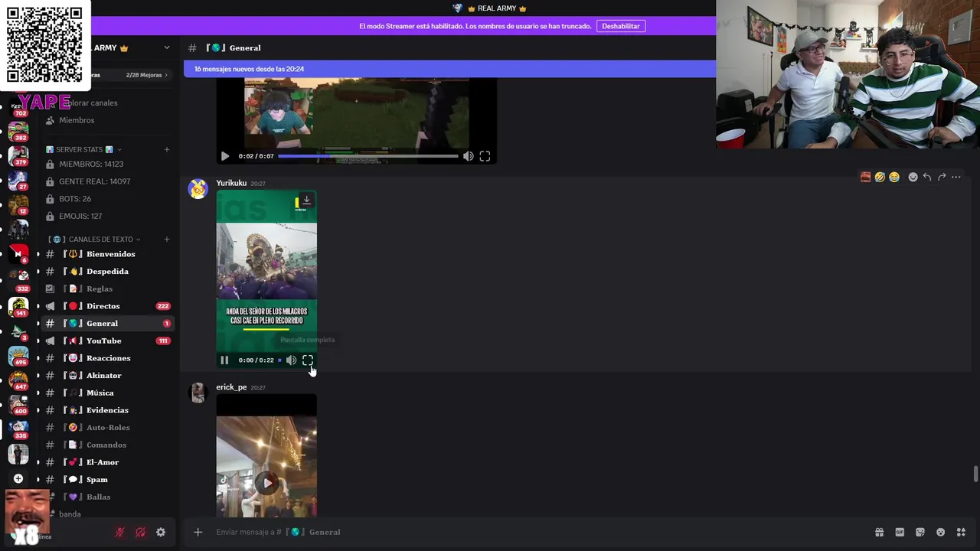The width and height of the screenshot is (980, 551).
Task: Click the Yurikuku Pikachu avatar
Action: click(198, 188)
